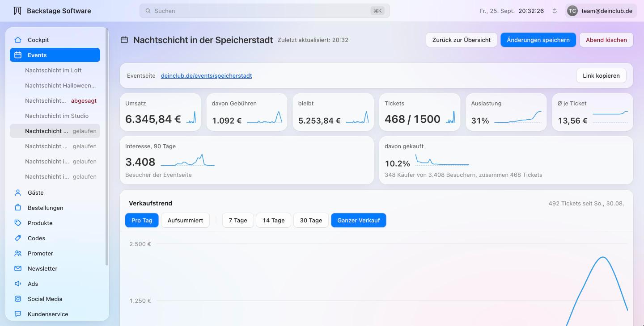644x326 pixels.
Task: Select the 14 Tage time range
Action: click(x=274, y=220)
